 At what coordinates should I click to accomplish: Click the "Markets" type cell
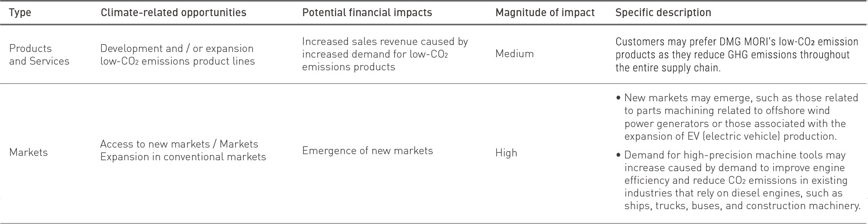click(x=28, y=152)
